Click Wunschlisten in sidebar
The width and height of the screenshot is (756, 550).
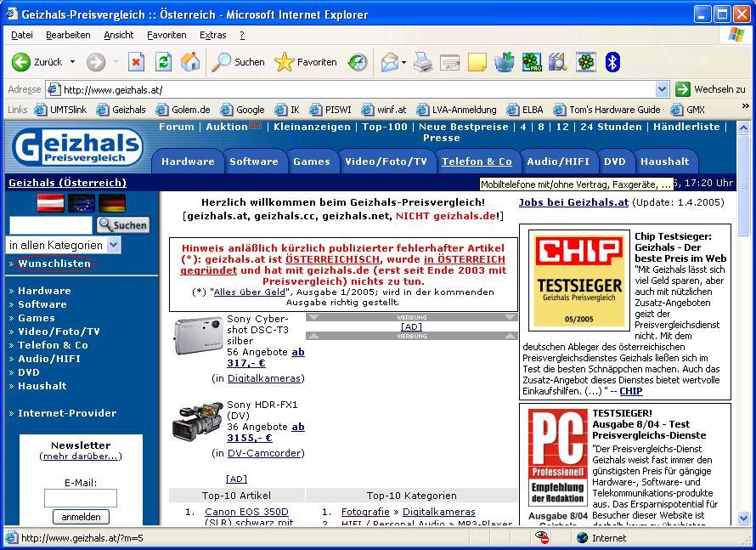click(54, 264)
